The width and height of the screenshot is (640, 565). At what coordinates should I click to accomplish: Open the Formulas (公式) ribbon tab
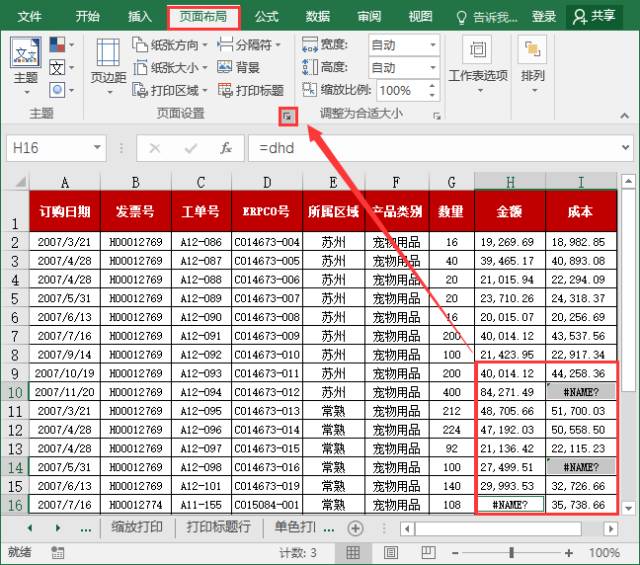pyautogui.click(x=266, y=16)
